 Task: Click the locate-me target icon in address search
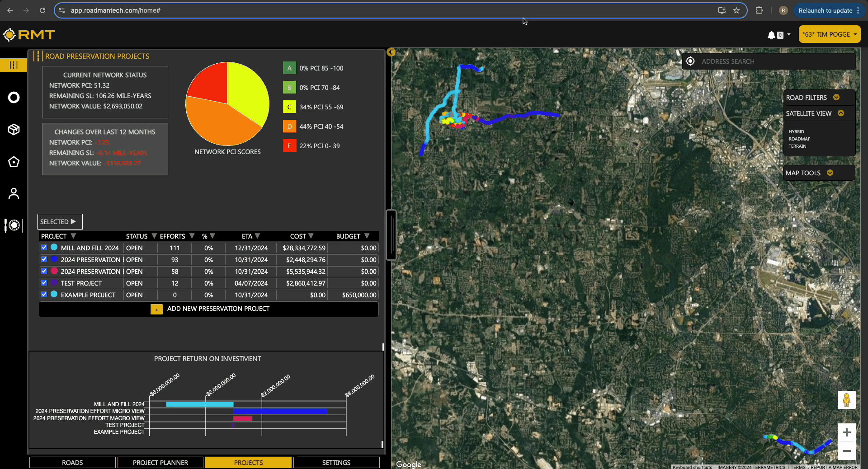690,61
